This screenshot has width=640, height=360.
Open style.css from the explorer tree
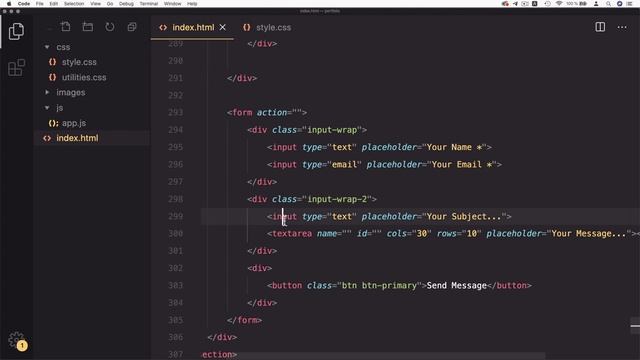79,62
